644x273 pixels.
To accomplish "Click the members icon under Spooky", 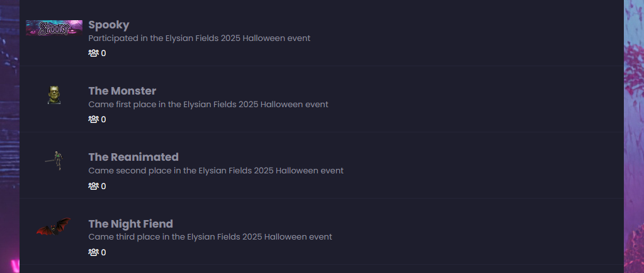I will [94, 54].
